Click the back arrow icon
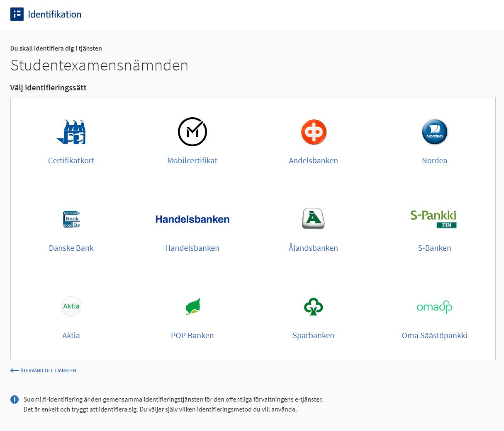This screenshot has height=431, width=504. click(15, 370)
